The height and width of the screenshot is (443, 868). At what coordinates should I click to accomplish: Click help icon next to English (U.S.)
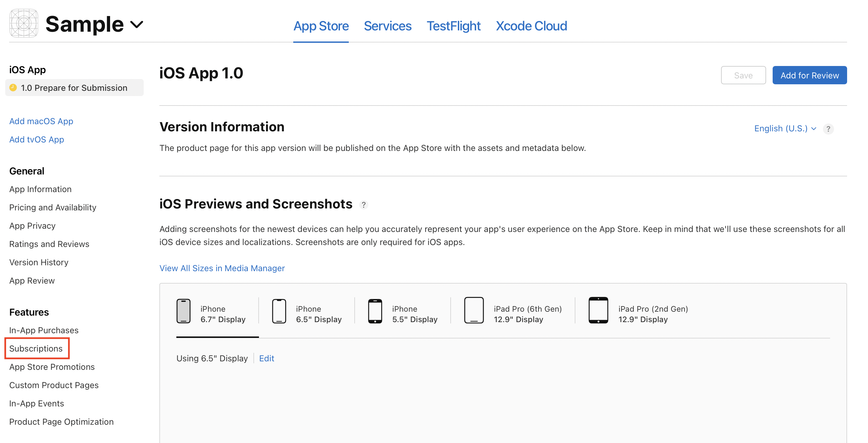pyautogui.click(x=828, y=129)
